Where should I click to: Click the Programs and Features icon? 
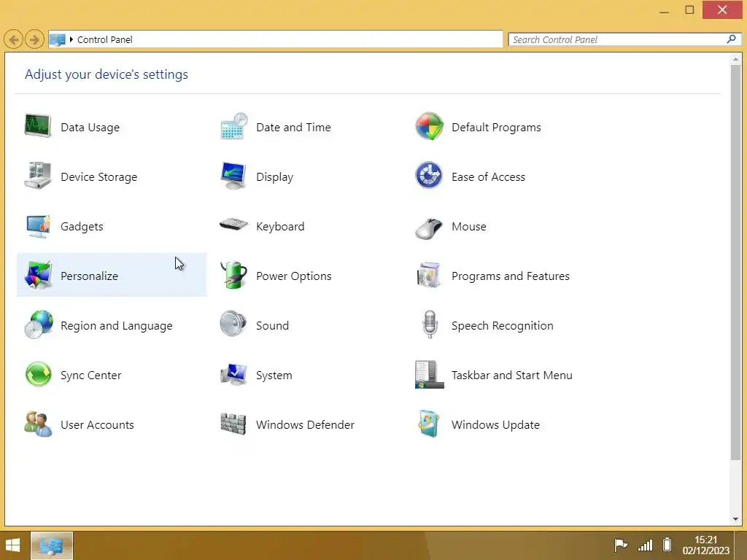pyautogui.click(x=429, y=275)
